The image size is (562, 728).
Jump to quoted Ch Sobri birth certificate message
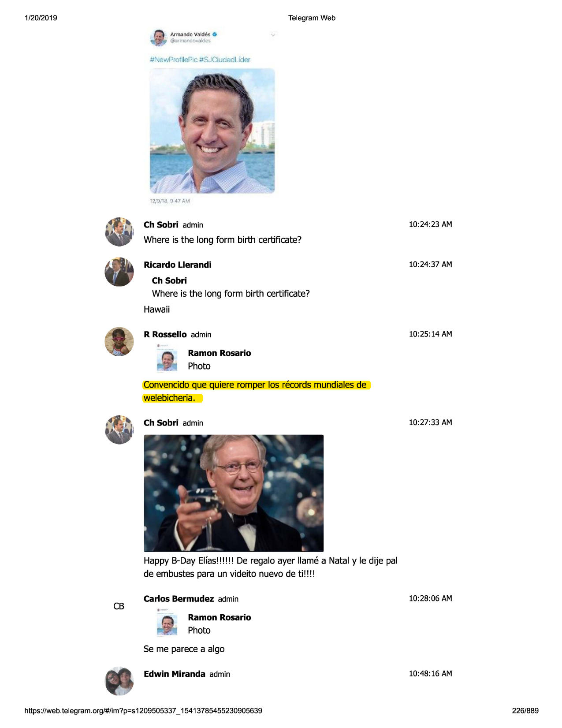[231, 287]
